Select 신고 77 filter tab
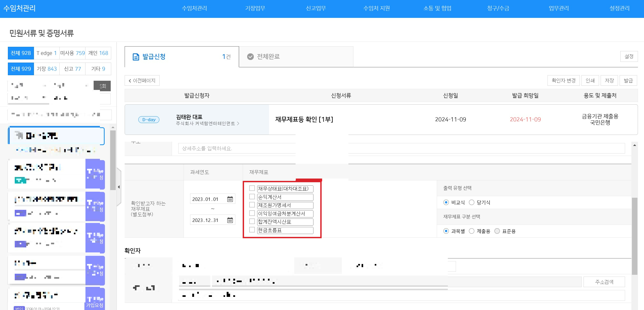This screenshot has width=644, height=310. pyautogui.click(x=72, y=69)
